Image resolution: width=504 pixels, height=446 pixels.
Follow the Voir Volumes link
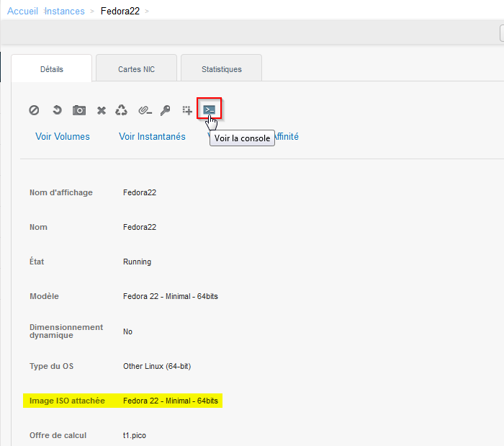63,136
